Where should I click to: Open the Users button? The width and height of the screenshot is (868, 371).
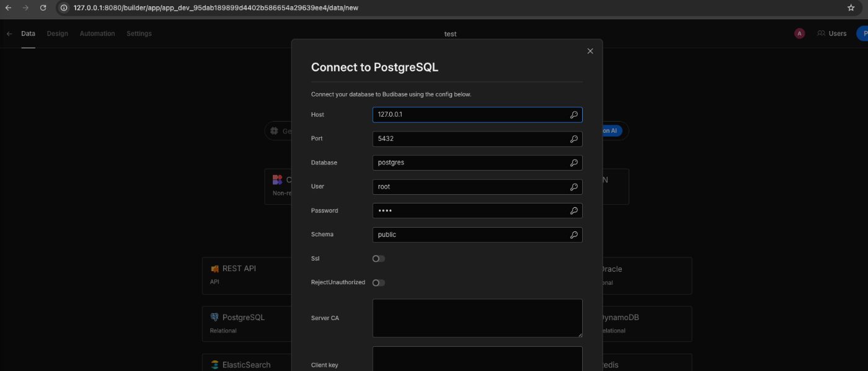pyautogui.click(x=831, y=34)
